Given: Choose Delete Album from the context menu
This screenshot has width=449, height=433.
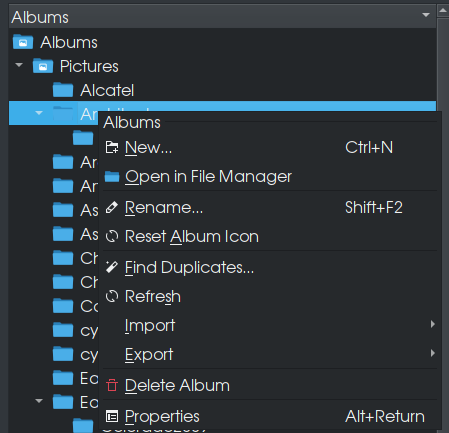Looking at the screenshot, I should click(270, 385).
